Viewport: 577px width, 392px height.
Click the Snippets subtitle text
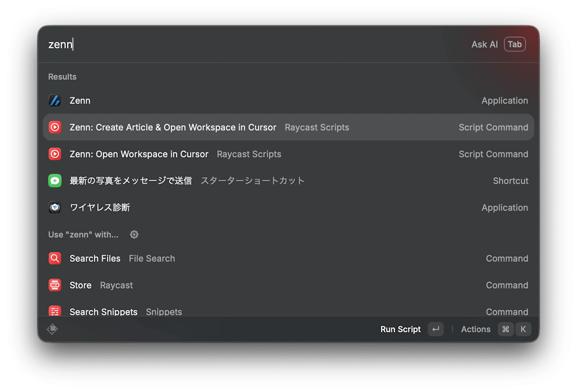[164, 312]
